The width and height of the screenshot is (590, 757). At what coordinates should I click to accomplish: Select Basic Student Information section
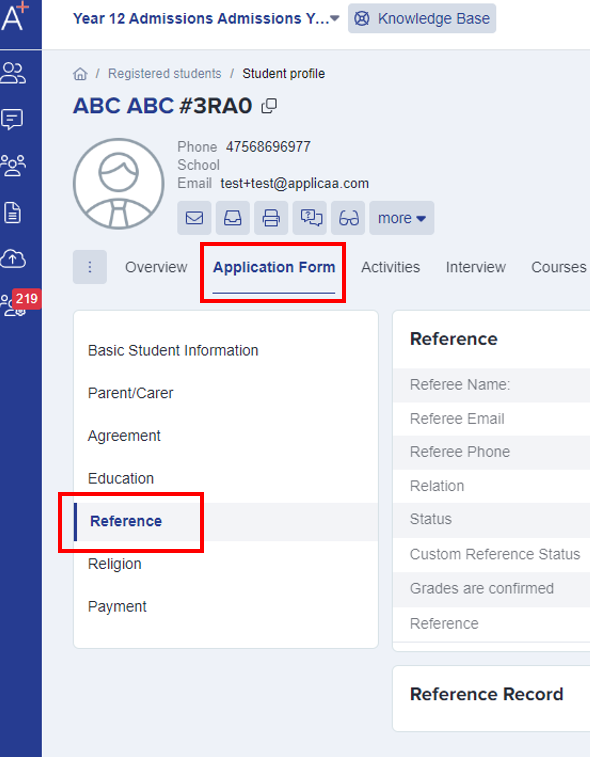tap(173, 350)
